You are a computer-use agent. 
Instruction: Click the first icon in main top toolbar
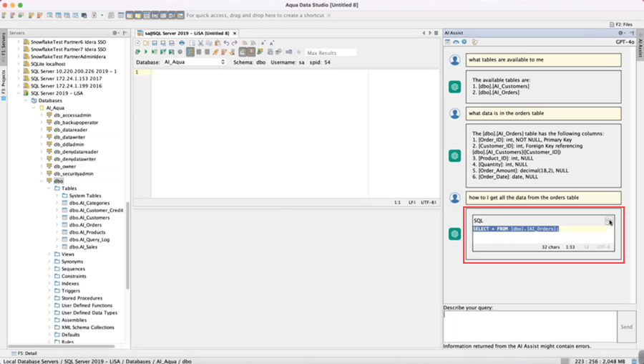pyautogui.click(x=4, y=15)
